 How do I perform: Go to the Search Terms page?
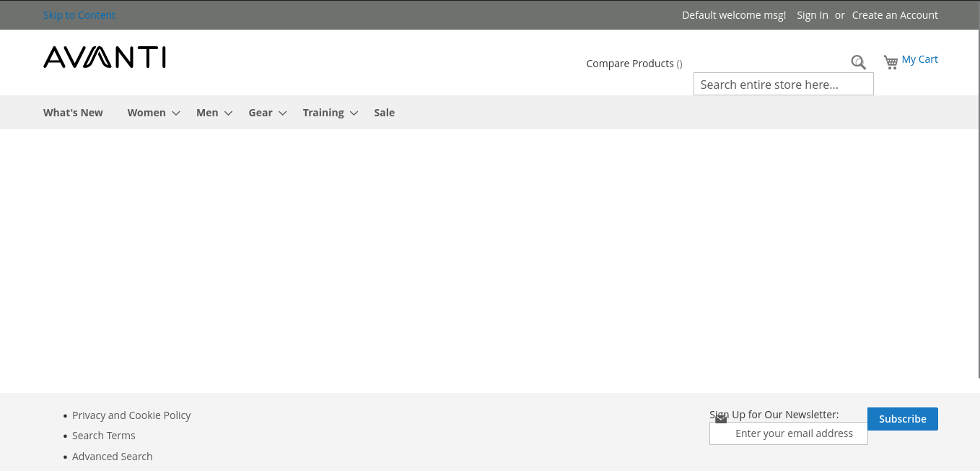click(x=104, y=436)
